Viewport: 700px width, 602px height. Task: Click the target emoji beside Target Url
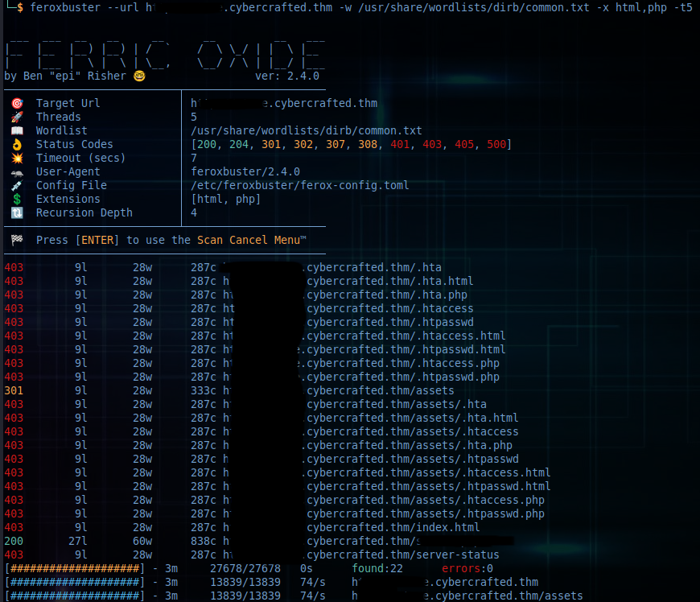tap(17, 103)
